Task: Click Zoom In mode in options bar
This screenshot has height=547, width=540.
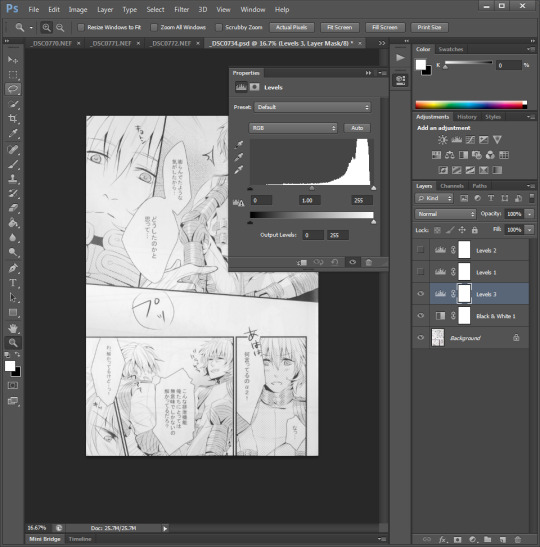Action: [x=46, y=27]
